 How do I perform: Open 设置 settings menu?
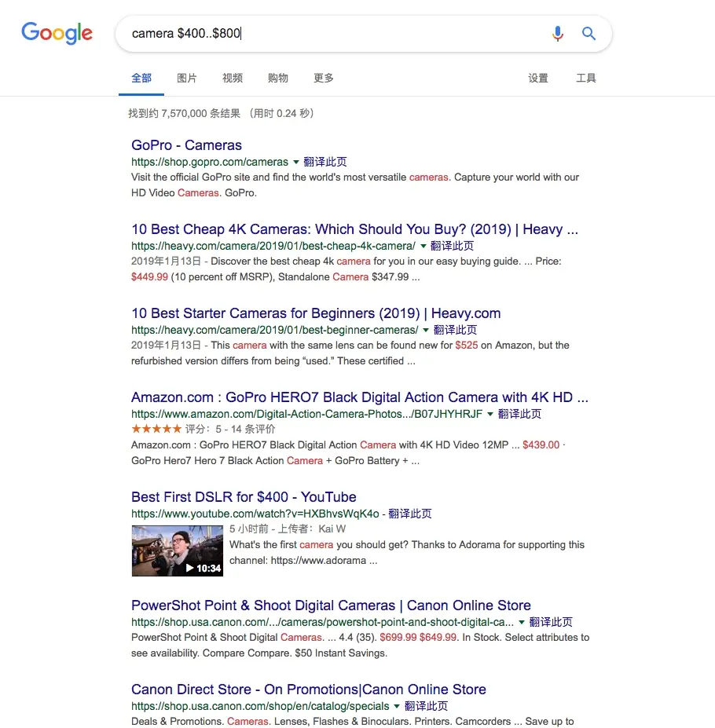pyautogui.click(x=538, y=78)
